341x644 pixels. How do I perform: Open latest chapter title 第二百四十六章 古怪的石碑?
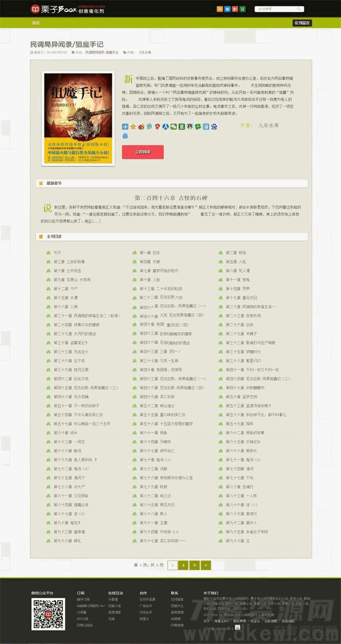pos(171,198)
